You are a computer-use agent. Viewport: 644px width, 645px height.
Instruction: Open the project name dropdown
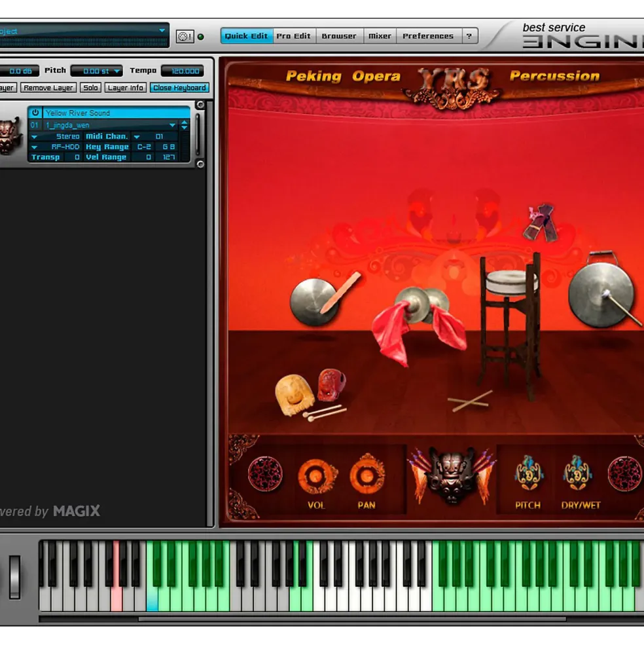coord(162,31)
